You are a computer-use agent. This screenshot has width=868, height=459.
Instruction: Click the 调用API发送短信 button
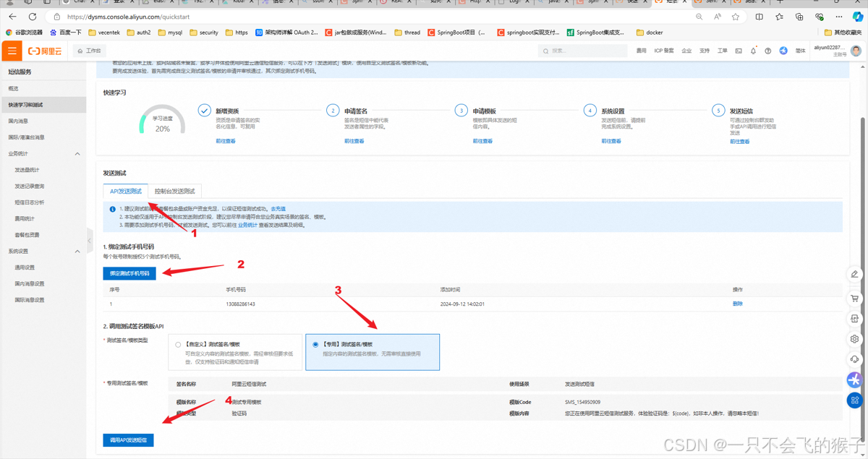(x=129, y=439)
